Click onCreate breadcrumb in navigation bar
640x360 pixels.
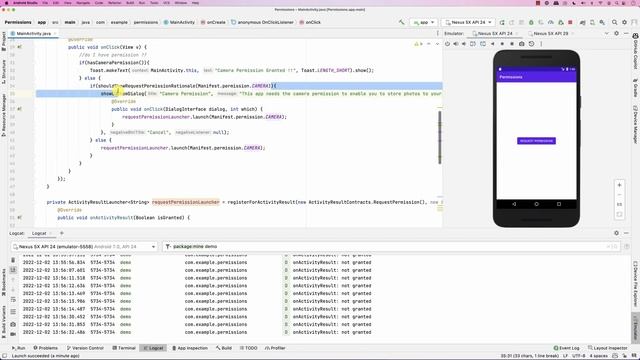pyautogui.click(x=213, y=22)
